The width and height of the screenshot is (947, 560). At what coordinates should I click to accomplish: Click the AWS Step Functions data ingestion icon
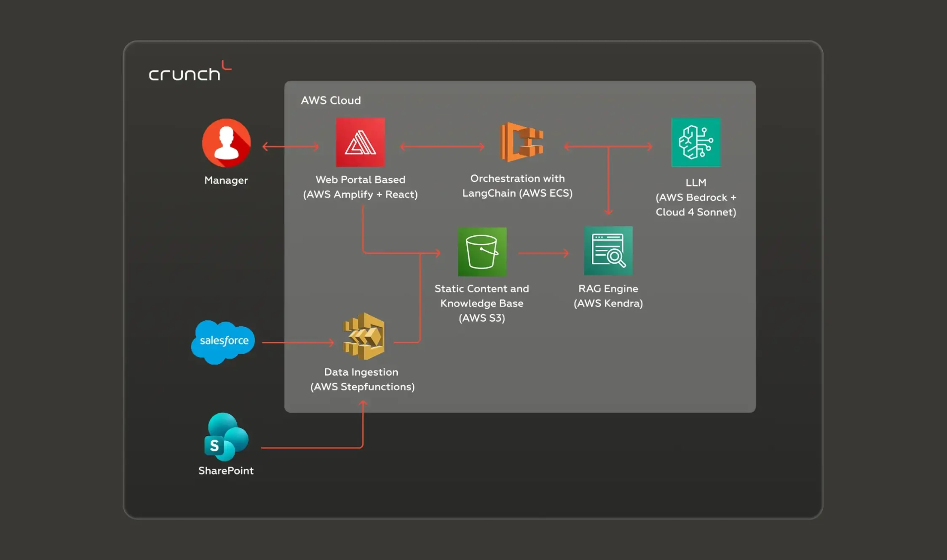click(364, 336)
